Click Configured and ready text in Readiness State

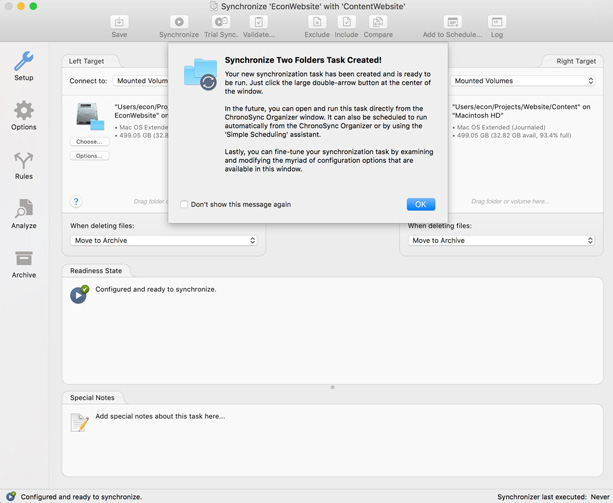[156, 290]
